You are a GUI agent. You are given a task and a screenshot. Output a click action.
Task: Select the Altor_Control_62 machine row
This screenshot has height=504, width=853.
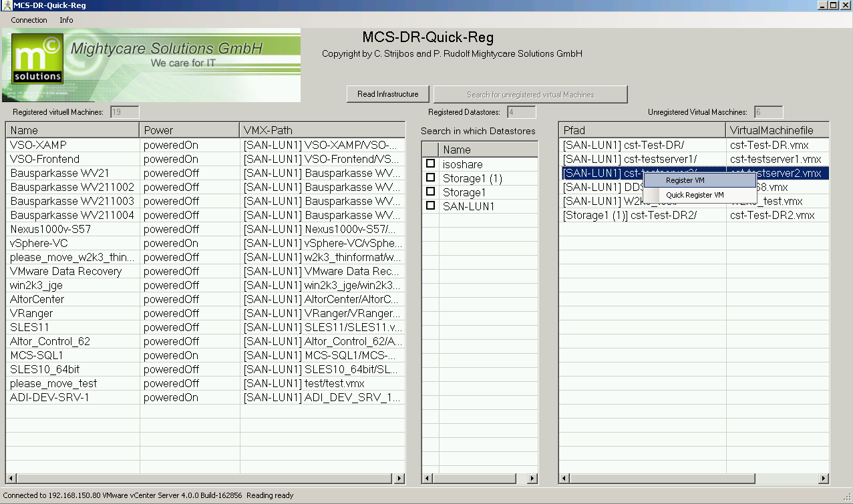(206, 341)
